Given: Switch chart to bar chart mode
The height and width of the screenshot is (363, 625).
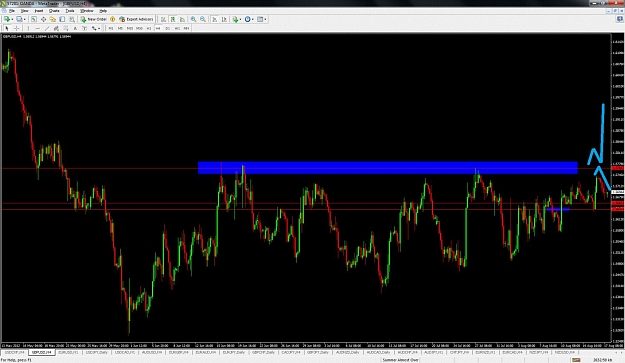Looking at the screenshot, I should [x=163, y=19].
